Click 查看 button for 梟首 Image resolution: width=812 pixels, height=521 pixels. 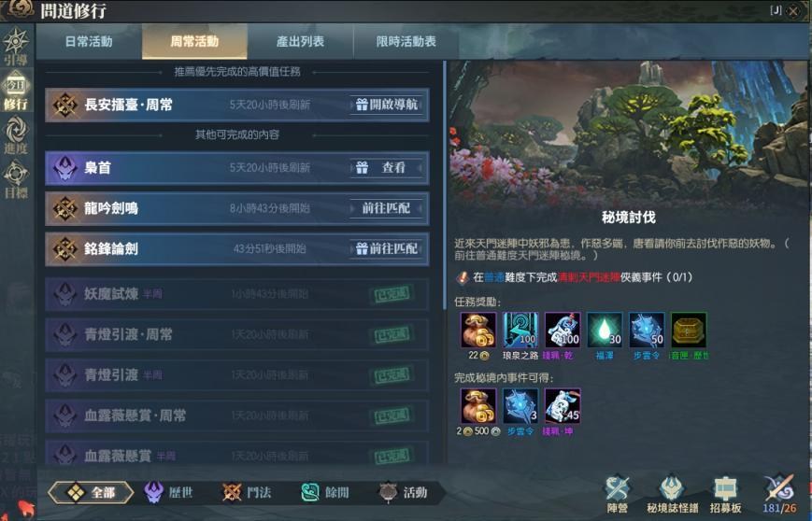click(386, 168)
